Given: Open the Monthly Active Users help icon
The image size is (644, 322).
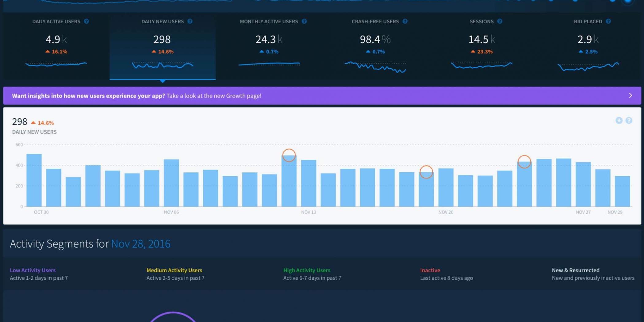Looking at the screenshot, I should [304, 21].
